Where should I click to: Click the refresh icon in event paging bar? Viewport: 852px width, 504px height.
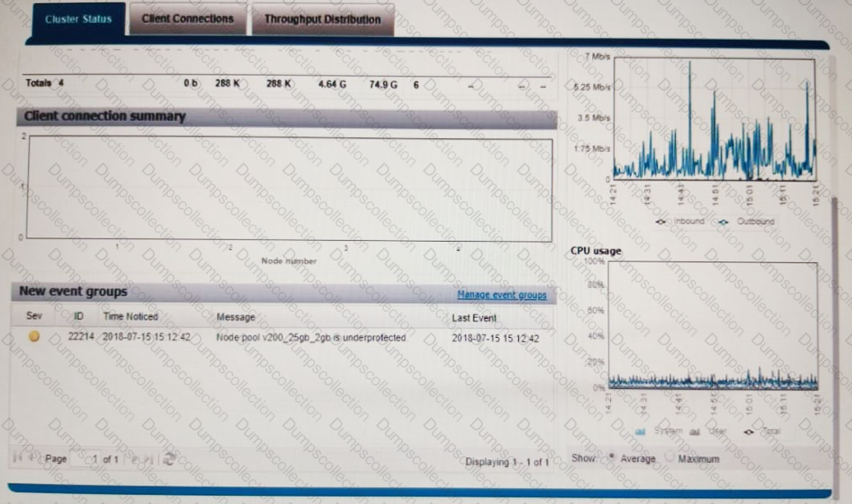click(170, 459)
